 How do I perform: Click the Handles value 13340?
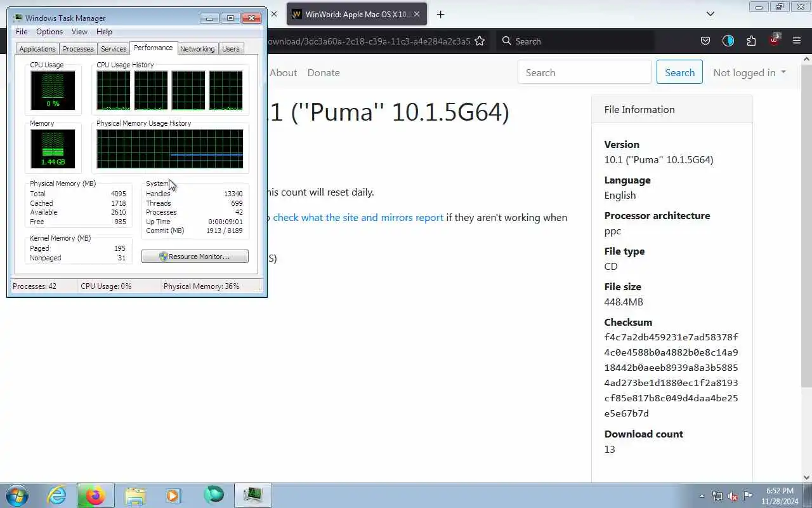(233, 194)
